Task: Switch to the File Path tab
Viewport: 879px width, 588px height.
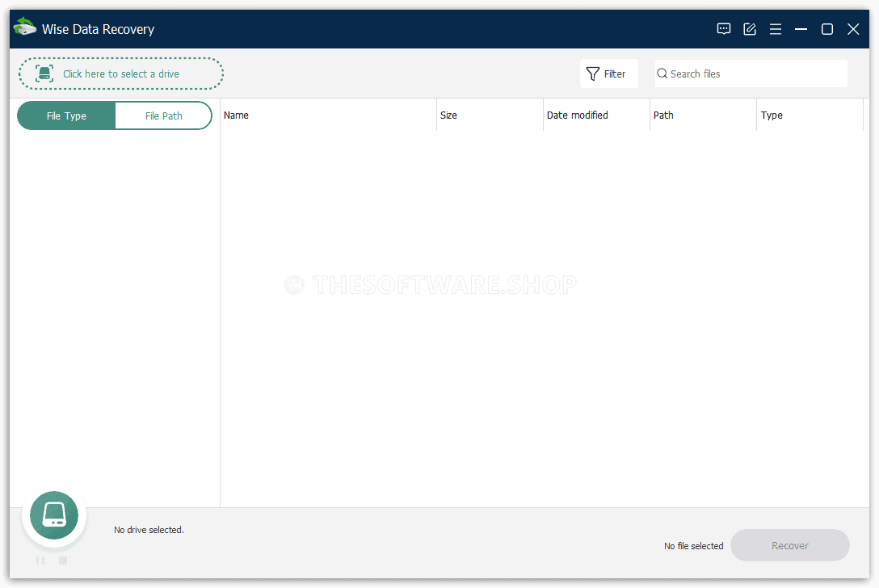Action: click(x=164, y=115)
